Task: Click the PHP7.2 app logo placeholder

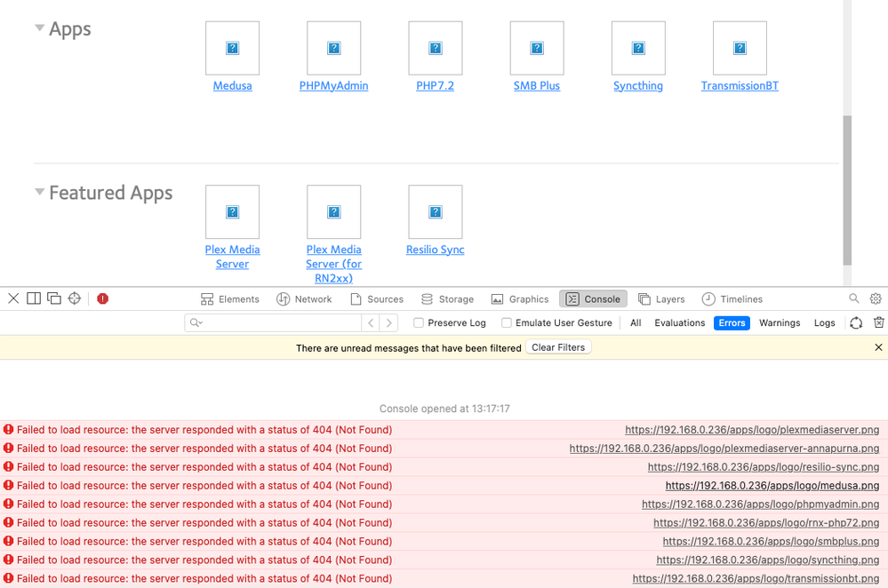Action: tap(435, 48)
